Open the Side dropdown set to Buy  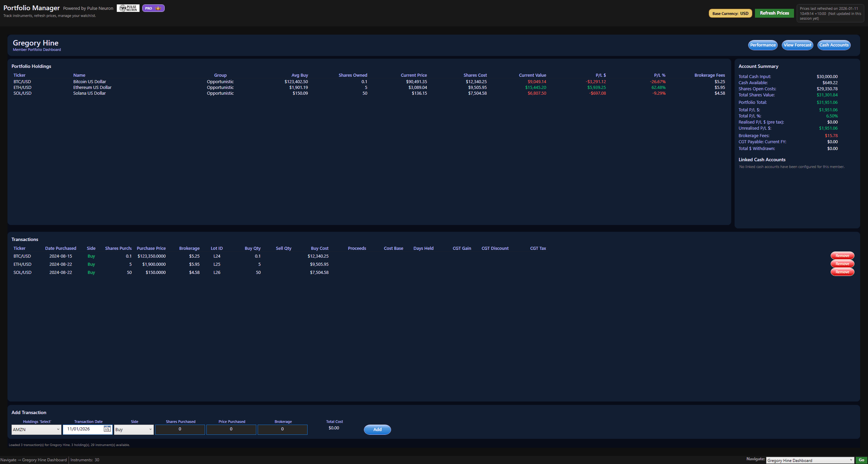pyautogui.click(x=133, y=429)
